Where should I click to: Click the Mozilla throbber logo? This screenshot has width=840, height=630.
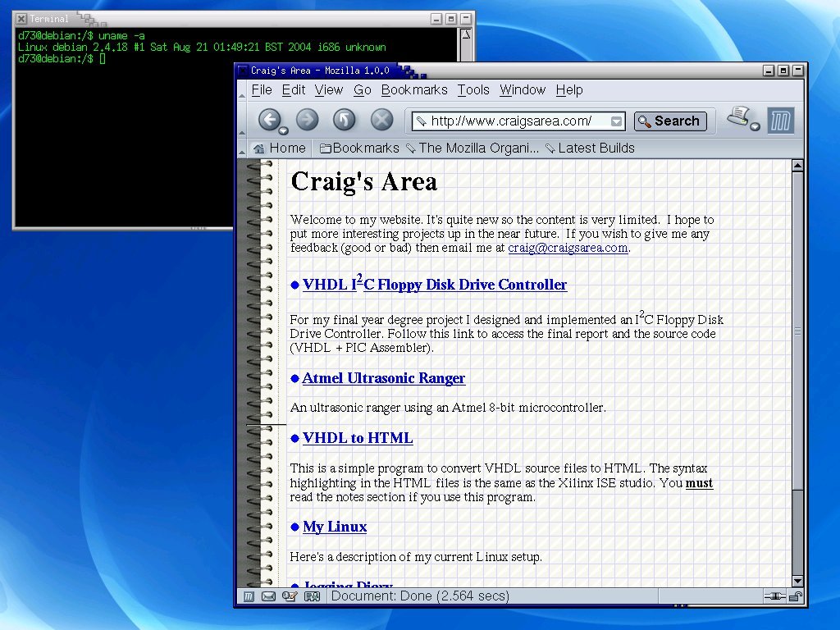(x=781, y=121)
